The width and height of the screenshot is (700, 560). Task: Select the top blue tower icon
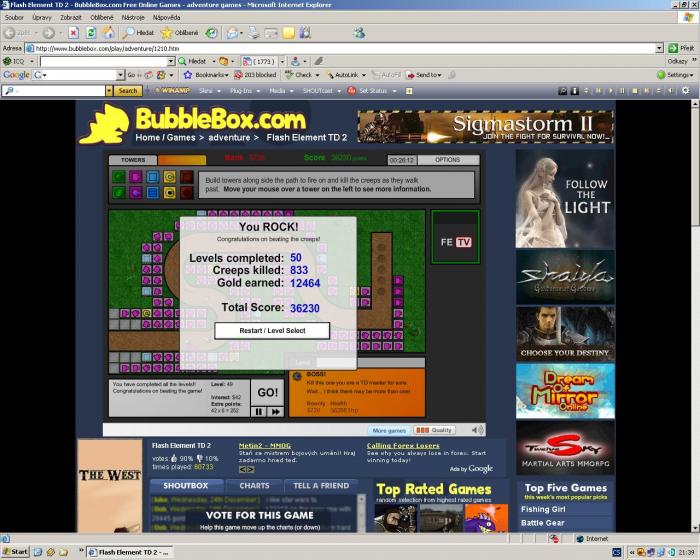point(153,177)
